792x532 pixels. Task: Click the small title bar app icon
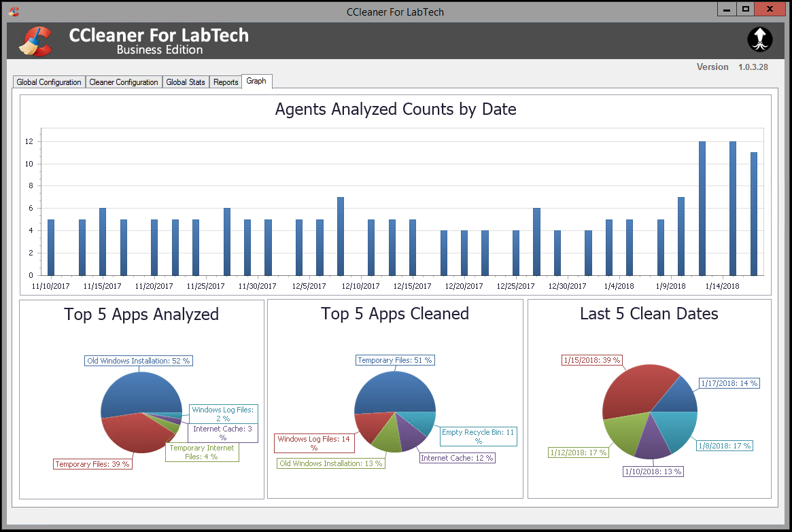(x=14, y=11)
